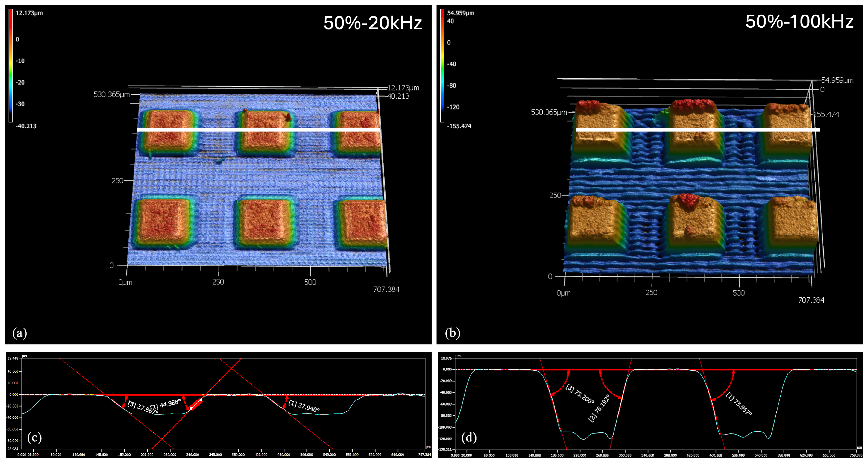The image size is (868, 464).
Task: Select the height color scale bar in panel (a)
Action: coord(11,65)
